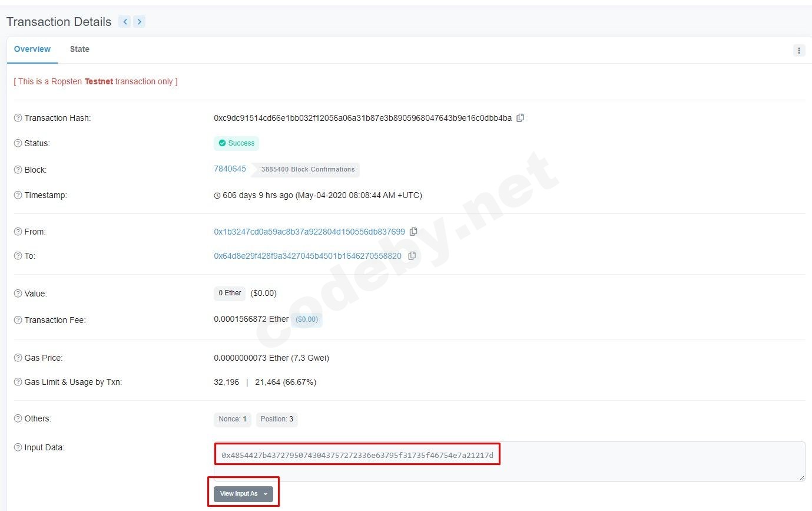Show help icon beside Block
The width and height of the screenshot is (812, 511).
[18, 170]
